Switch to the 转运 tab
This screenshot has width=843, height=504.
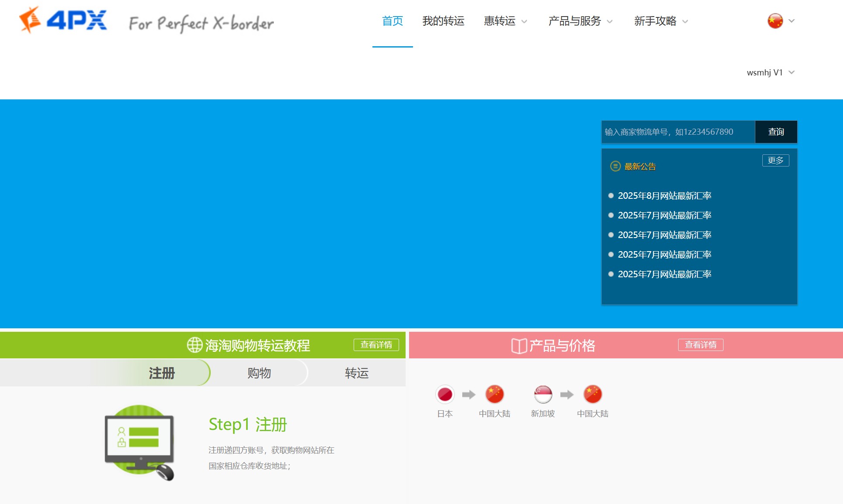[x=356, y=373]
